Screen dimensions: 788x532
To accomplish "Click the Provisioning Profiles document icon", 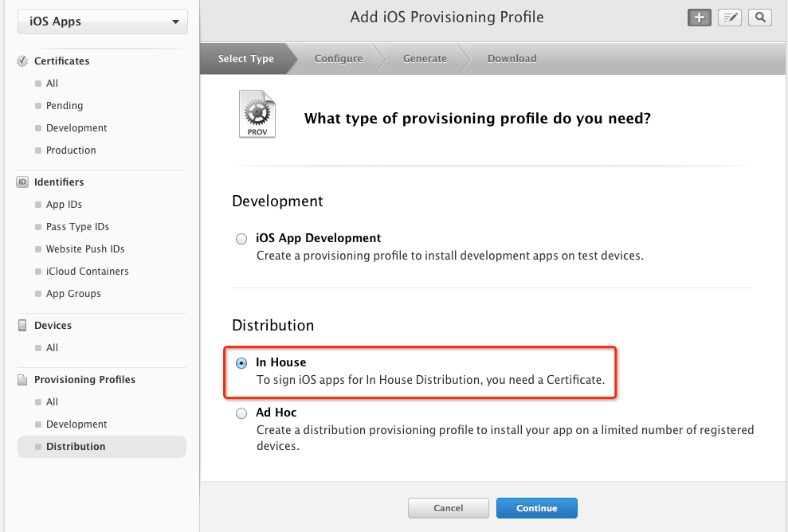I will pyautogui.click(x=22, y=380).
